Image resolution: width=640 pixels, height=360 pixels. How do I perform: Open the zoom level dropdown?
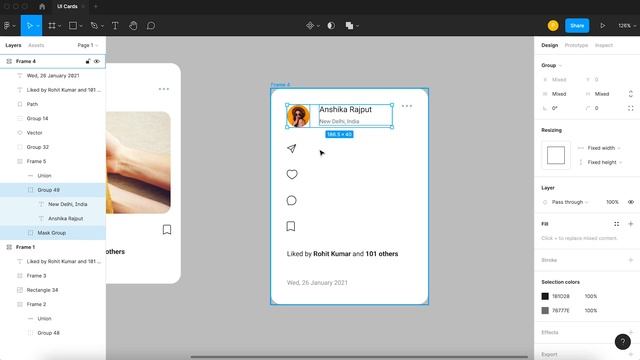point(627,25)
